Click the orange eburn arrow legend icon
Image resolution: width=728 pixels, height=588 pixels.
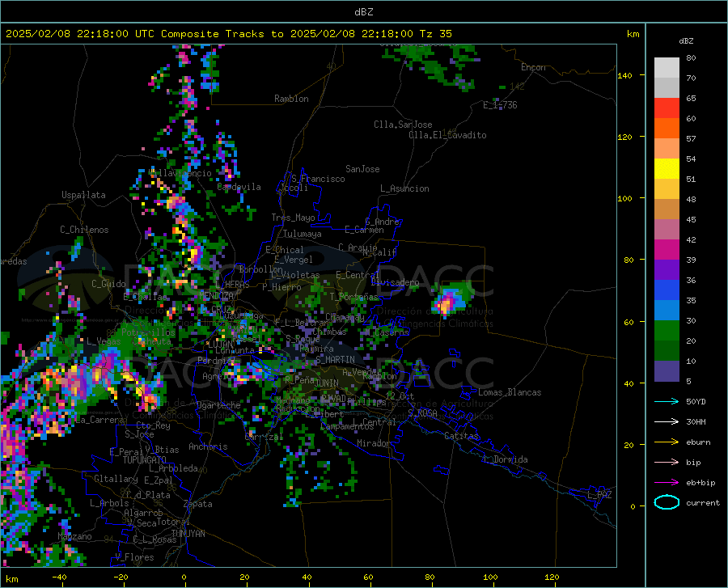667,442
